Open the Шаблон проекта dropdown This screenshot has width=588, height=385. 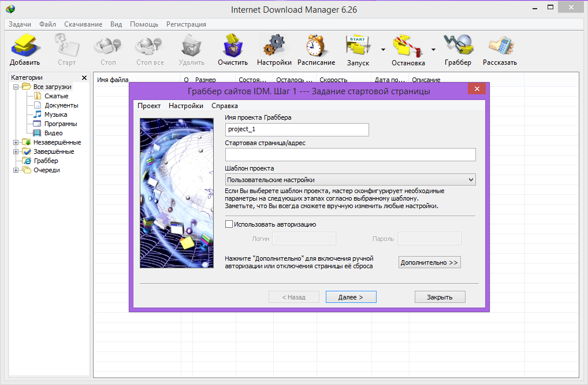tap(350, 180)
